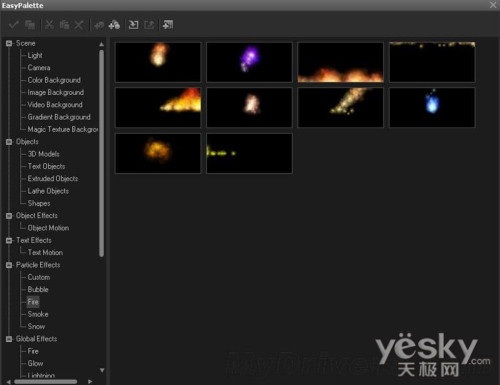Select Bubble under Particle Effects
500x385 pixels.
coord(38,290)
